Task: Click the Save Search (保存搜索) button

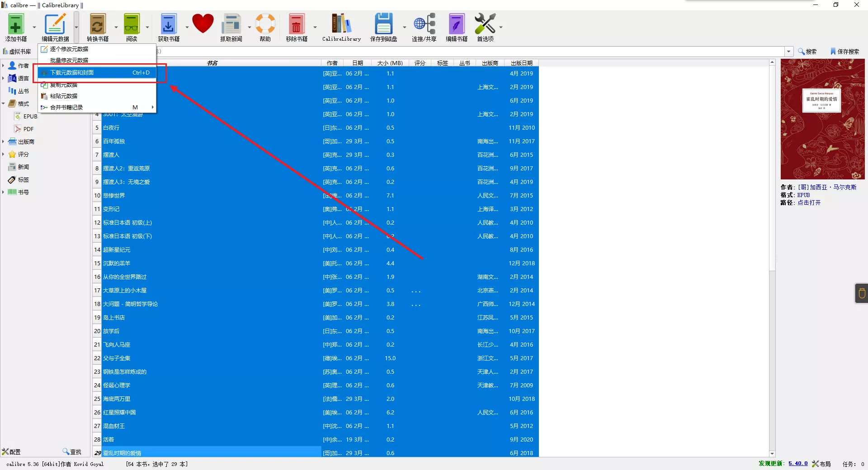Action: click(844, 52)
